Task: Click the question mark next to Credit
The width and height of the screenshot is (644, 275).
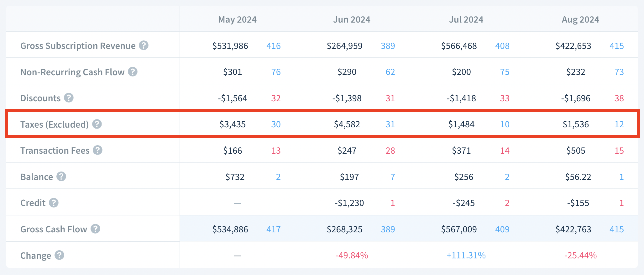Action: tap(54, 203)
